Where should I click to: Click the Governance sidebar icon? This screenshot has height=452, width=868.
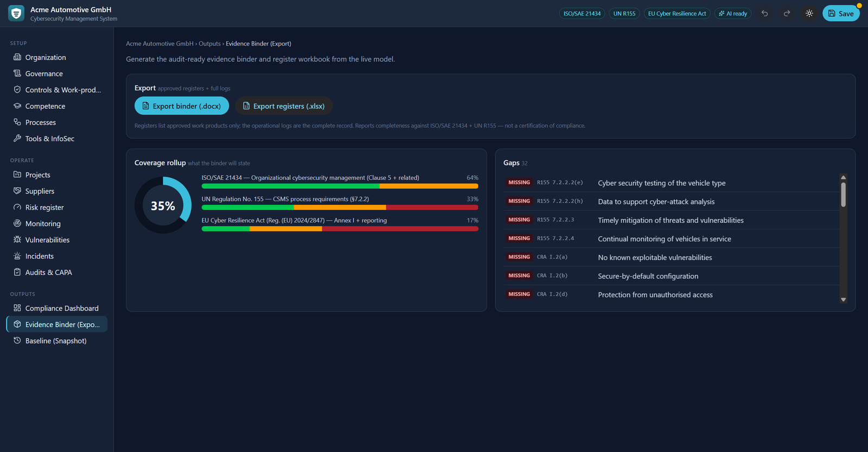(17, 73)
